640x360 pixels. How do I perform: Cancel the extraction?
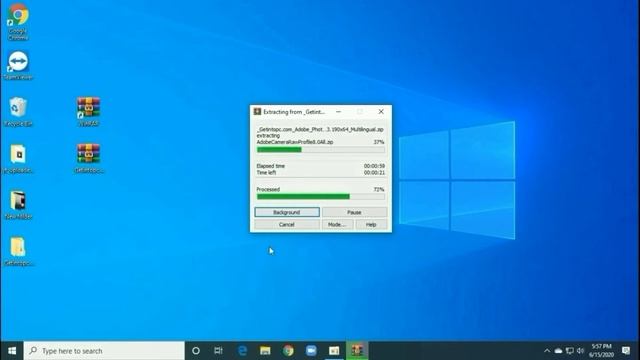tap(287, 224)
